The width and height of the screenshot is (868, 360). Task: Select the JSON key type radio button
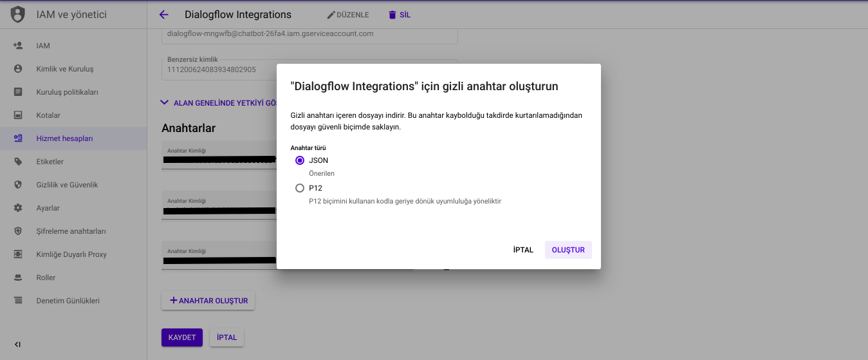pyautogui.click(x=300, y=160)
